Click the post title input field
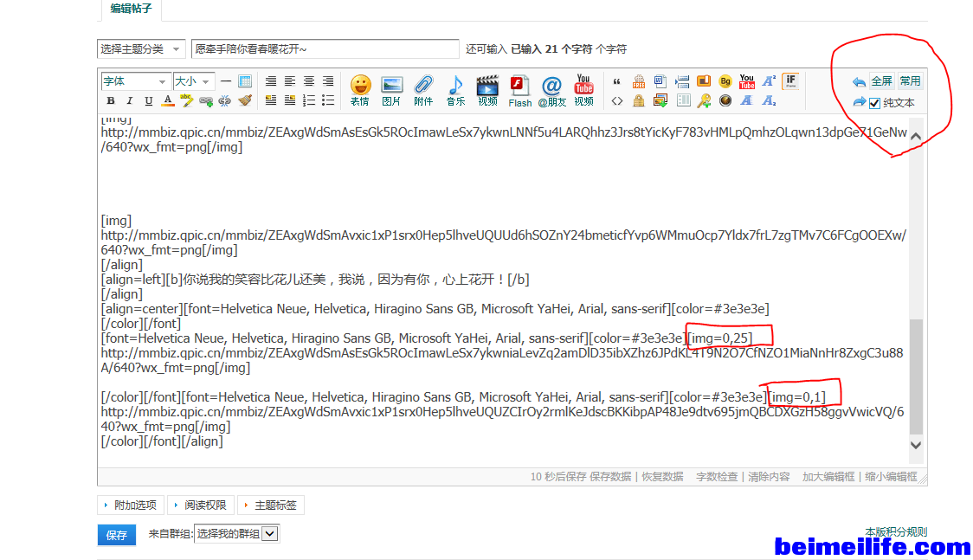This screenshot has width=973, height=560. [325, 49]
